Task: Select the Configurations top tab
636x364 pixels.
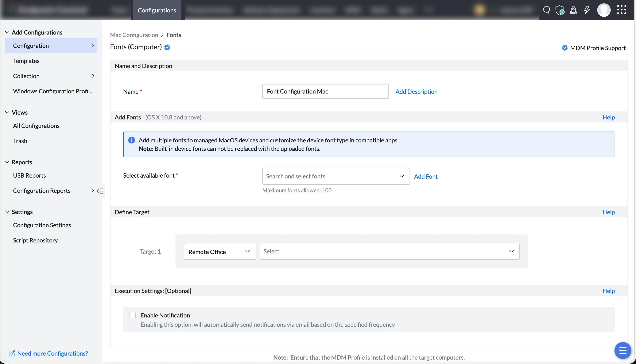Action: (157, 10)
